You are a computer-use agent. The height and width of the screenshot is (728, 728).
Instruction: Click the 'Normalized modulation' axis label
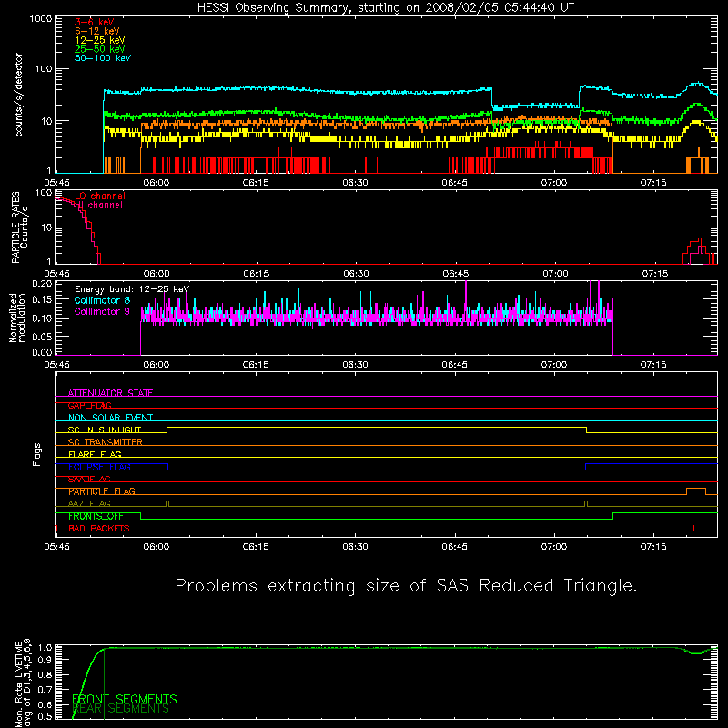click(x=17, y=318)
